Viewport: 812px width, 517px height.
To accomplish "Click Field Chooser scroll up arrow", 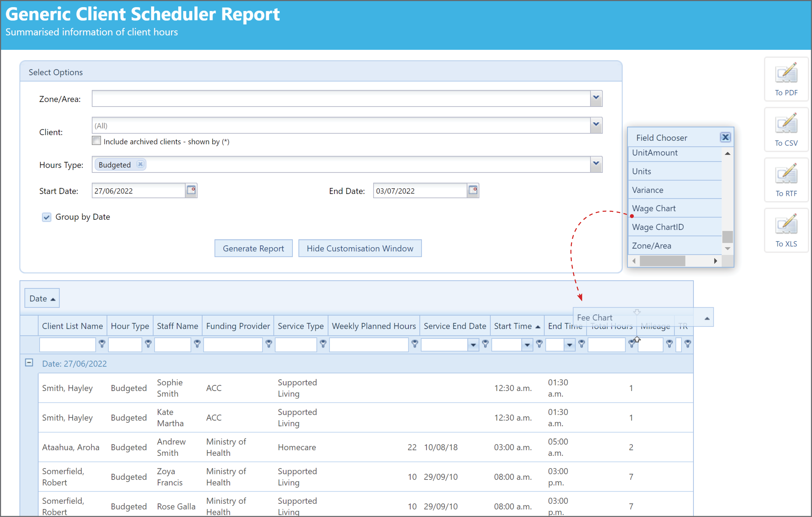I will [727, 153].
